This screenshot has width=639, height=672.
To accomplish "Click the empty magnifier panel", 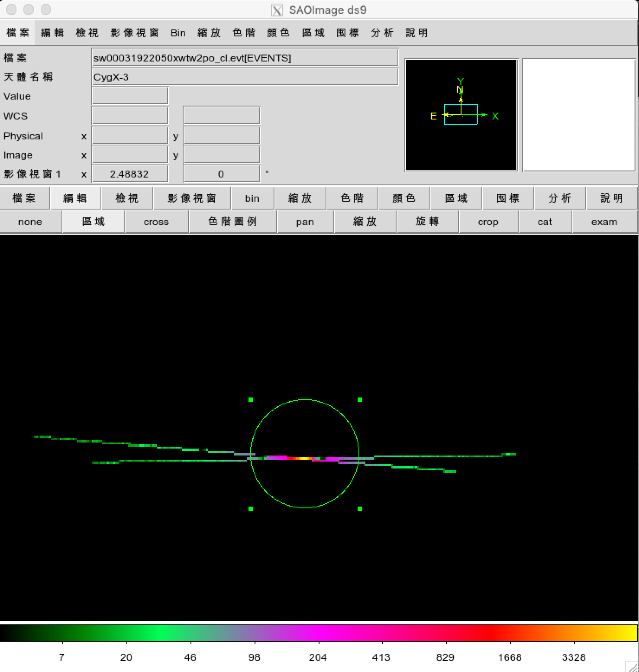I will (579, 115).
